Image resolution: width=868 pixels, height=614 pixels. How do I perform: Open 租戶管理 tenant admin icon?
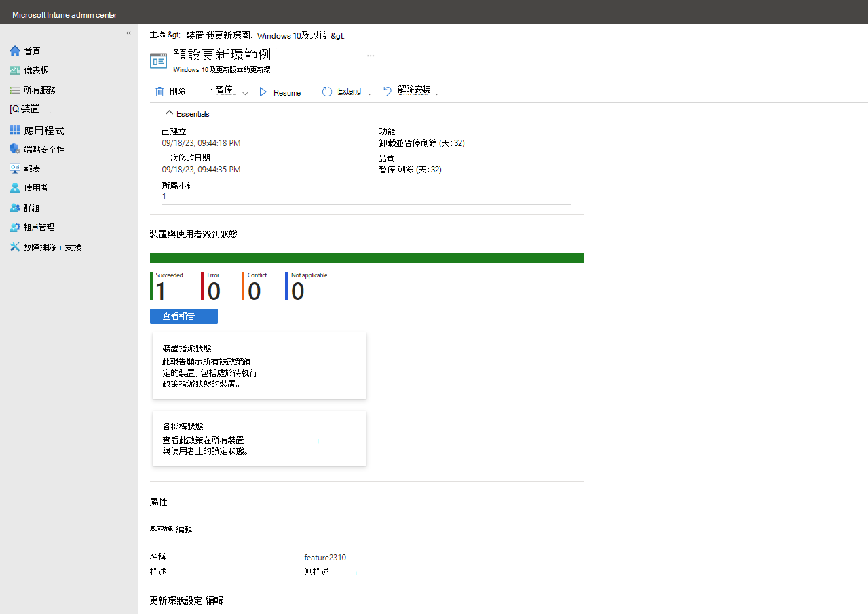click(15, 227)
